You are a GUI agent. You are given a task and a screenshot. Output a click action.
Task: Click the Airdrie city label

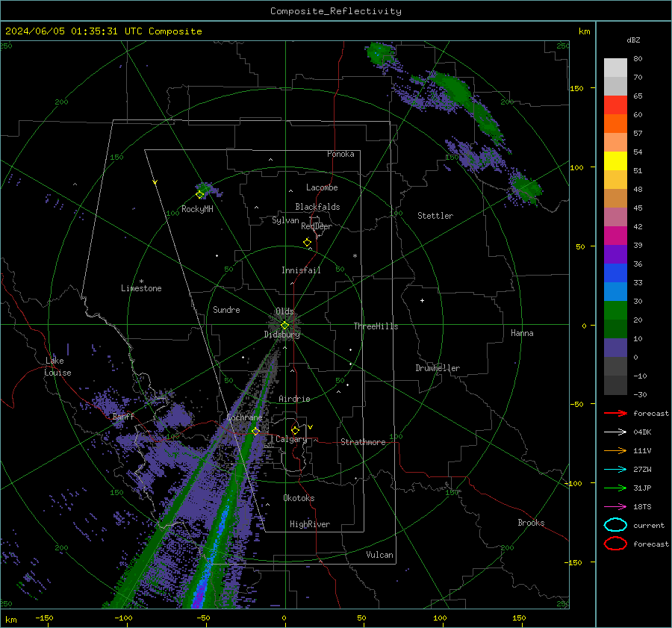pos(294,399)
